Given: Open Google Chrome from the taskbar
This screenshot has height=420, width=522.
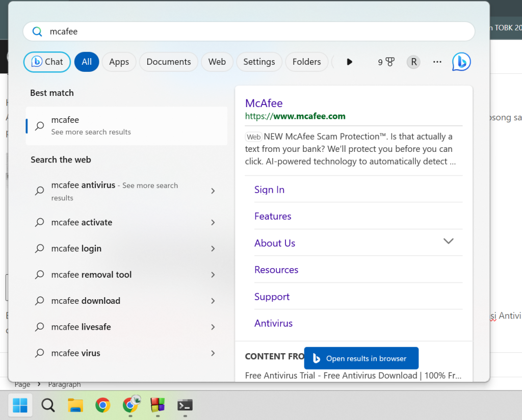Looking at the screenshot, I should (x=102, y=405).
